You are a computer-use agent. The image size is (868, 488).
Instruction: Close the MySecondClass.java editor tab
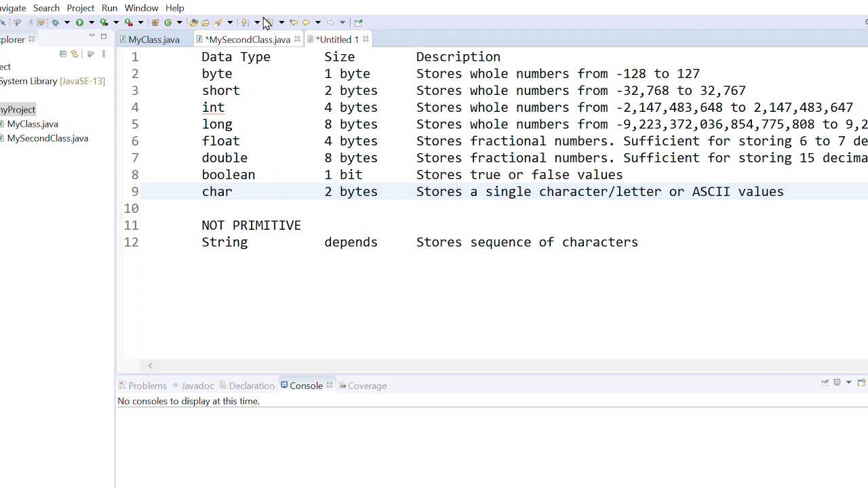(297, 39)
